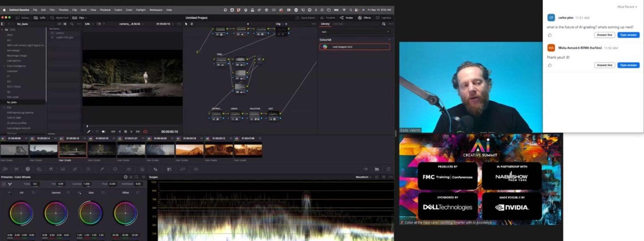
Task: Like carlos pino's question with thumbs up
Action: click(550, 35)
